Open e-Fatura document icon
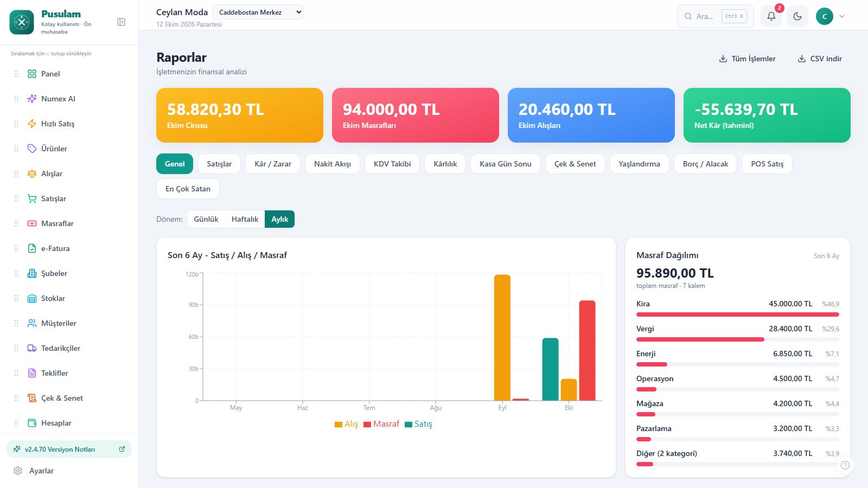The width and height of the screenshot is (868, 488). tap(32, 248)
